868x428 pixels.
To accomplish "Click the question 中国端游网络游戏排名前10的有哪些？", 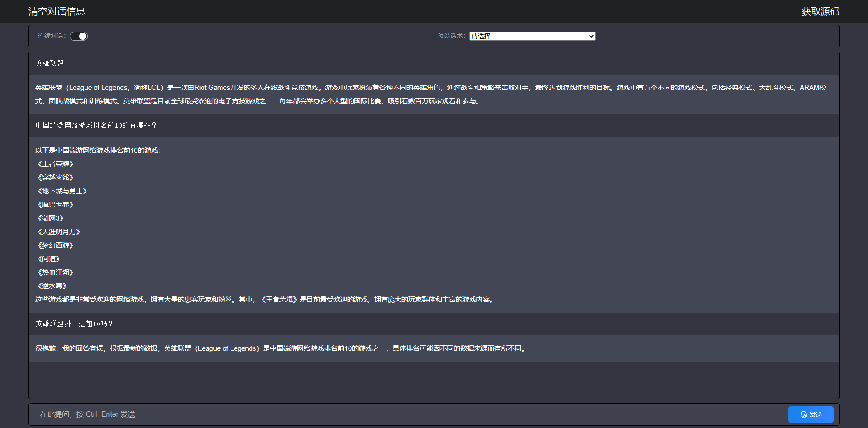I will [96, 126].
